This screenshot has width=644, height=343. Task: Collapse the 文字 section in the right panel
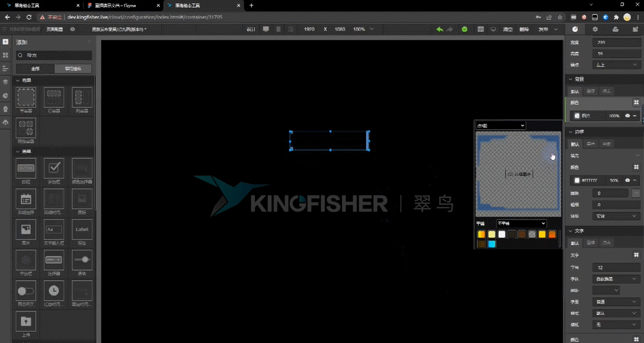(x=570, y=231)
